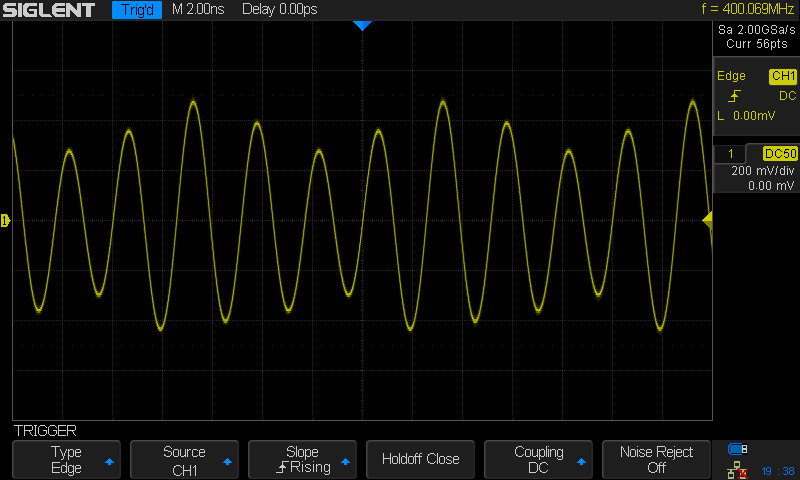
Task: Toggle channel 1 box in side panel
Action: coord(730,154)
